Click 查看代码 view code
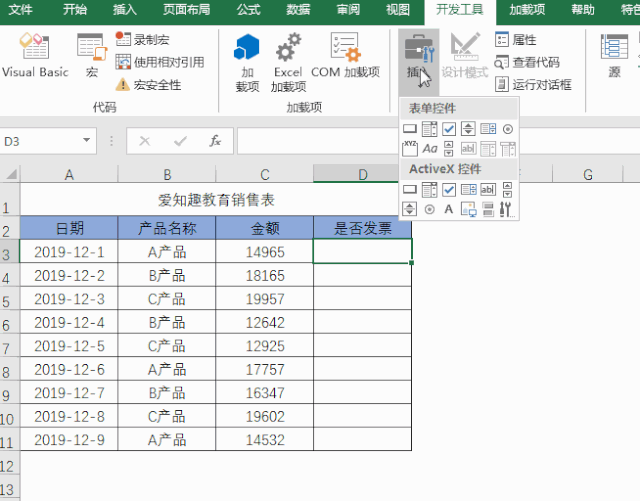Screen dimensions: 640x501 pos(527,62)
